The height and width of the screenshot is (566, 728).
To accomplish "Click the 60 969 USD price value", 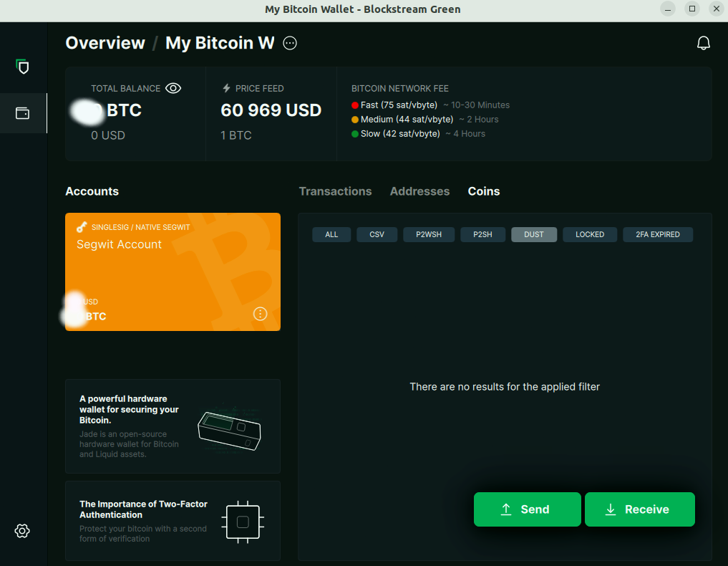I will (271, 110).
